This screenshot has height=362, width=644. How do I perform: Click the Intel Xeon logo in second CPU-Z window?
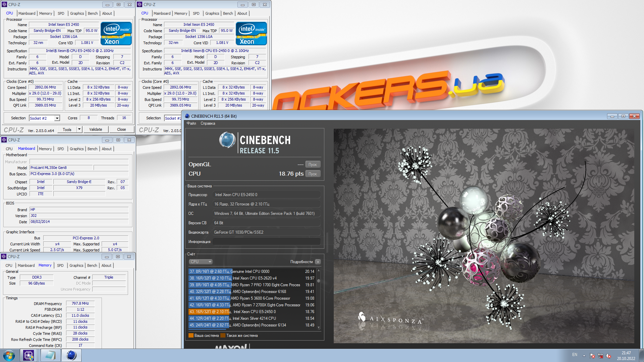coord(251,34)
